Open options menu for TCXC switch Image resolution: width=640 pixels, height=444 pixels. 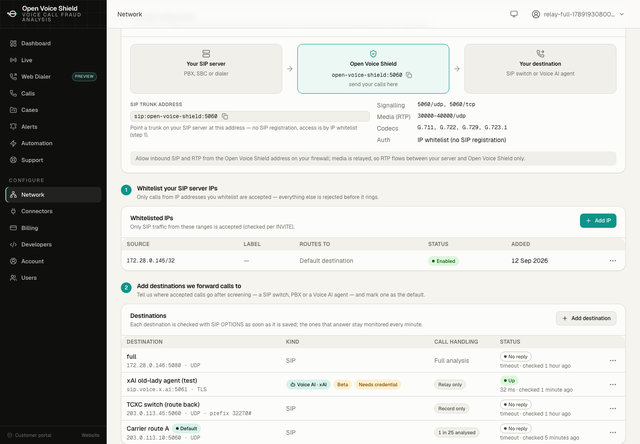[613, 408]
